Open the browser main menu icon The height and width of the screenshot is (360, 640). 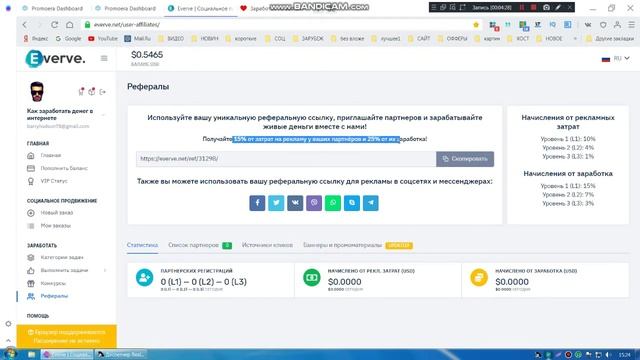tap(631, 25)
